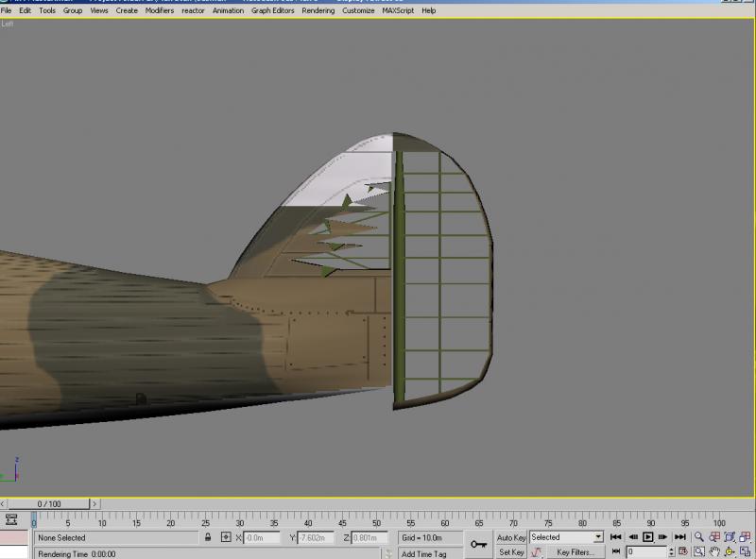Screen dimensions: 756x559
Task: Click the Set Keys key-shaped button
Action: point(478,544)
